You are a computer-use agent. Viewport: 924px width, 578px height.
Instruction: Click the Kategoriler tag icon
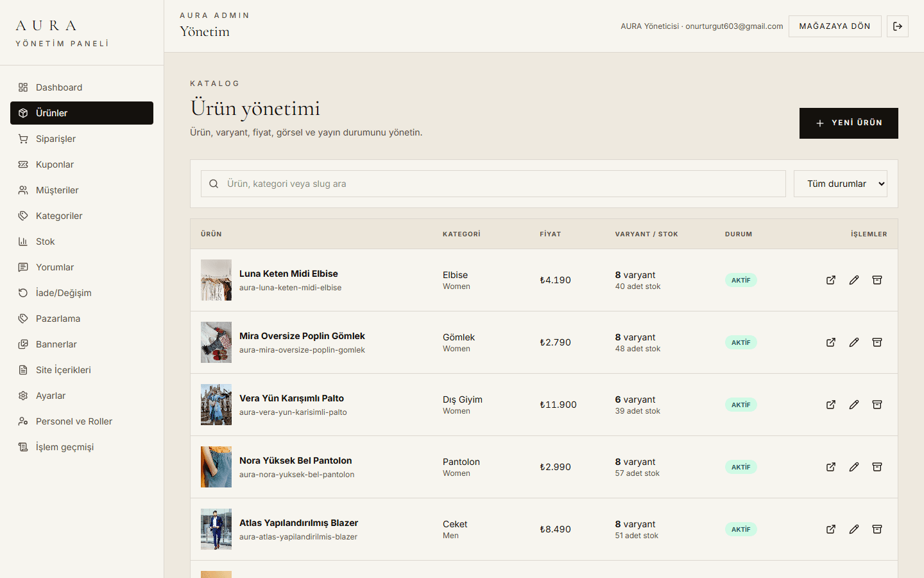[x=23, y=216]
